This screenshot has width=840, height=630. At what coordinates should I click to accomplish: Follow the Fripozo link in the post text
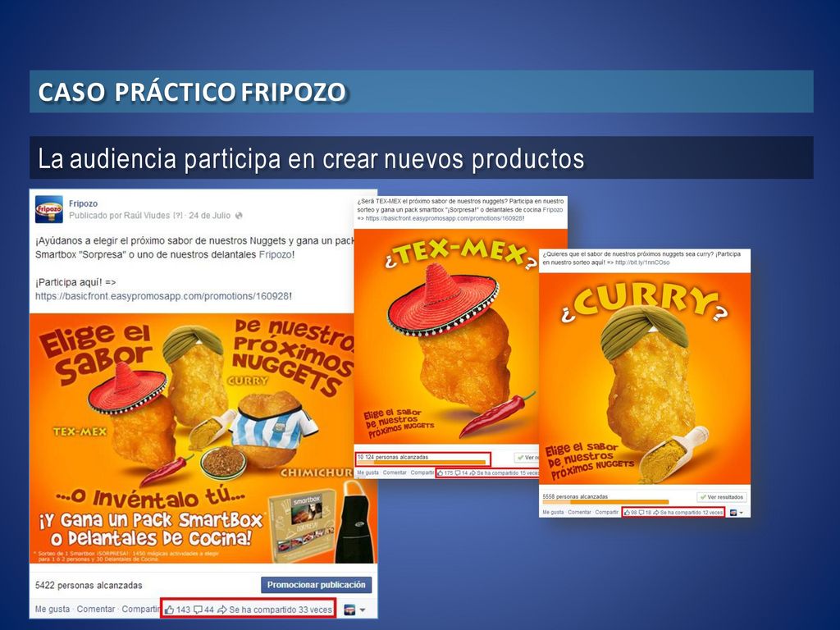[x=276, y=254]
